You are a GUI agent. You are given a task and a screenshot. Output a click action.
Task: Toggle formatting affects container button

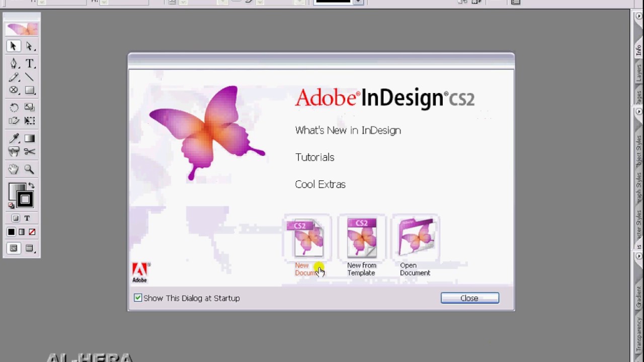[x=16, y=218]
